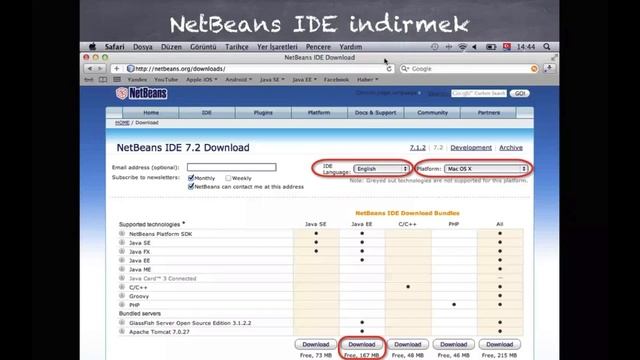The width and height of the screenshot is (640, 360).
Task: Click info icon beside Apache Tomcat 7.0.27
Action: coord(122,331)
